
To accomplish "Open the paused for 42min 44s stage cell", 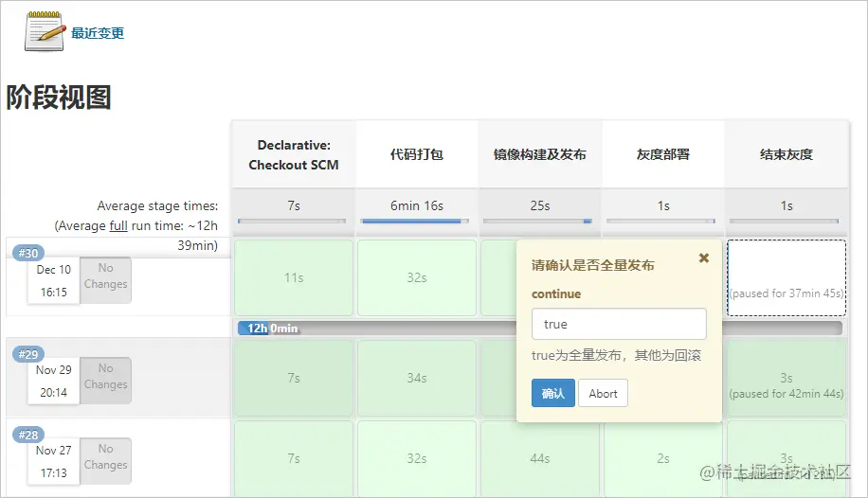I will pos(787,378).
